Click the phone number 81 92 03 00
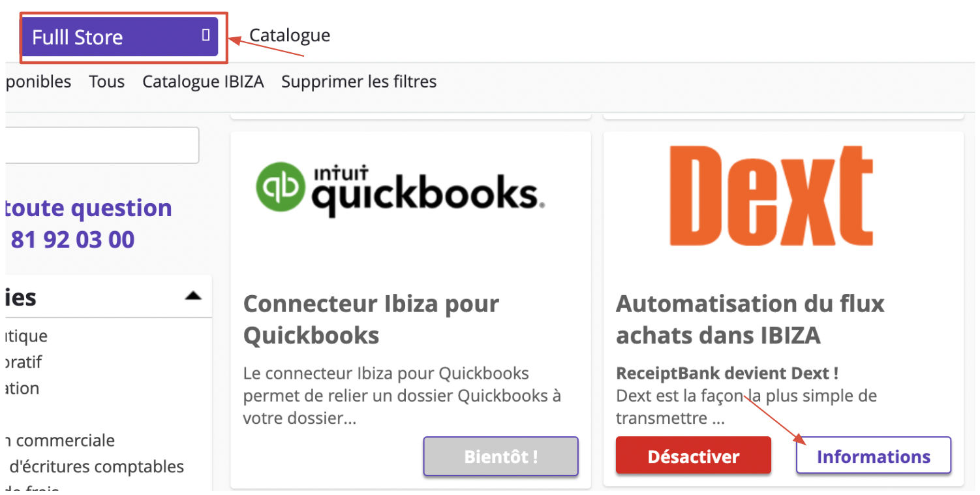The width and height of the screenshot is (980, 495). point(73,240)
